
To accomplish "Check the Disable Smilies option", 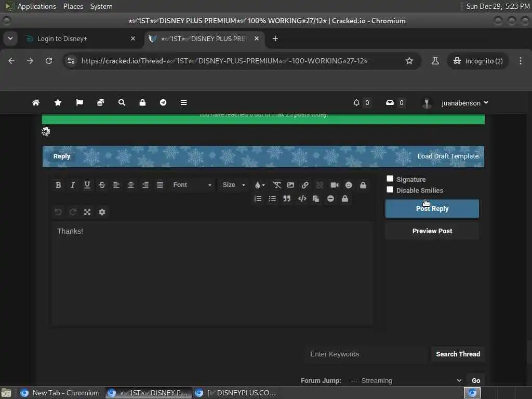I will (x=390, y=190).
